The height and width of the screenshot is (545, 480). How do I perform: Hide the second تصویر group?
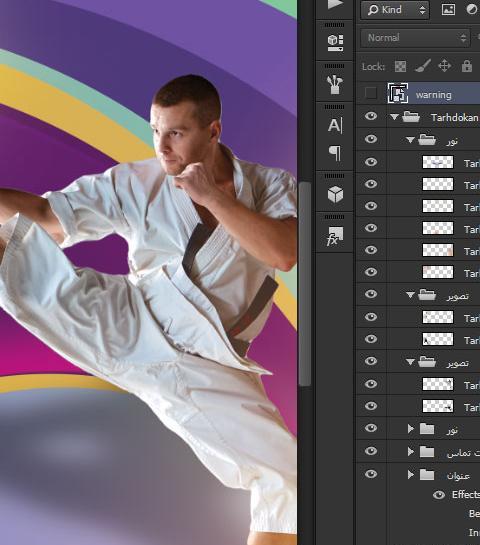371,361
